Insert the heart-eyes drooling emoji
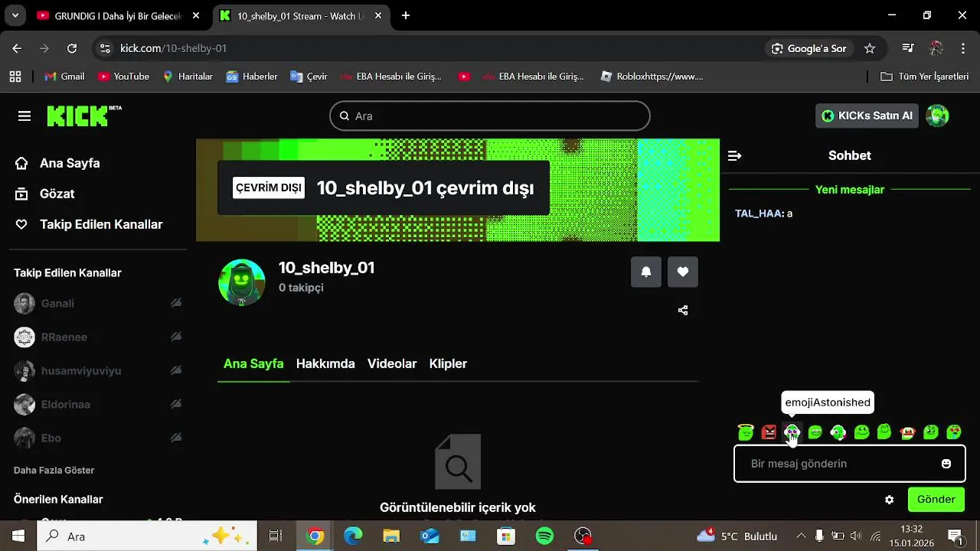 click(x=954, y=432)
